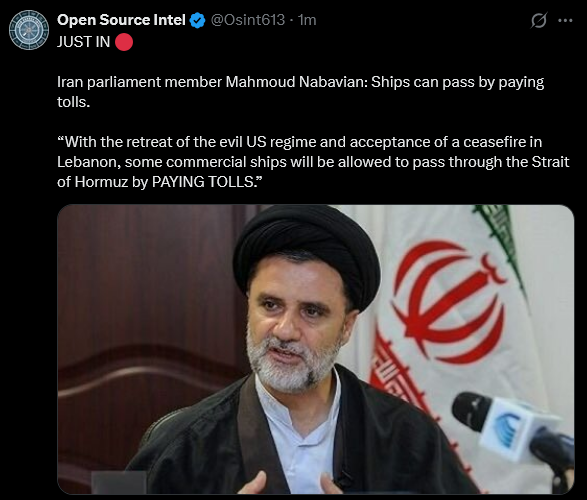Screen dimensions: 587x500
Task: Expand the attached photo of the speaker
Action: point(316,349)
